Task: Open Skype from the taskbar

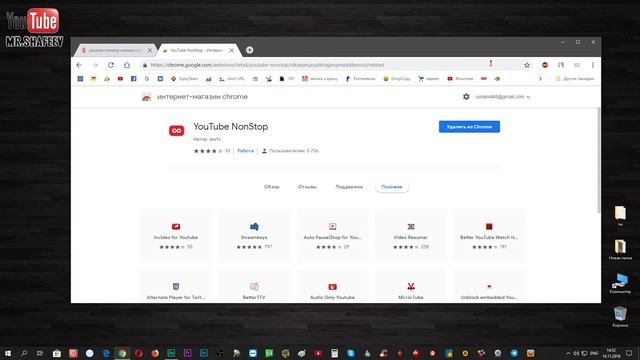Action: click(351, 353)
